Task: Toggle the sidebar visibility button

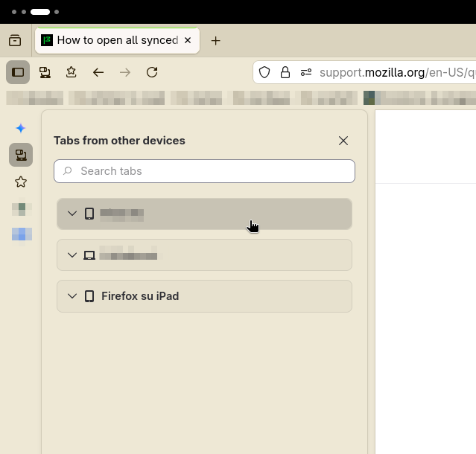Action: coord(18,72)
